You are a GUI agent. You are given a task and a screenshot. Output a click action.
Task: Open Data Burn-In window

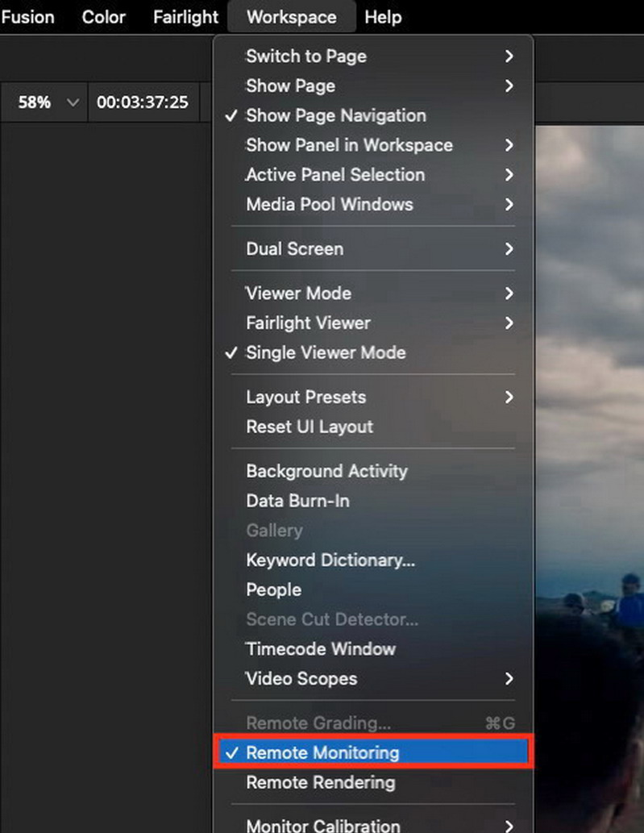pos(373,501)
